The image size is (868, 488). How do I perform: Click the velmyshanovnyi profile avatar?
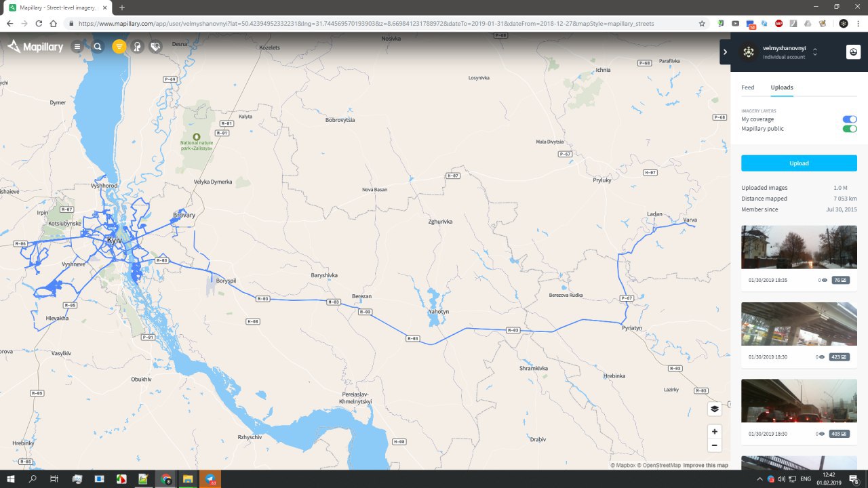749,52
